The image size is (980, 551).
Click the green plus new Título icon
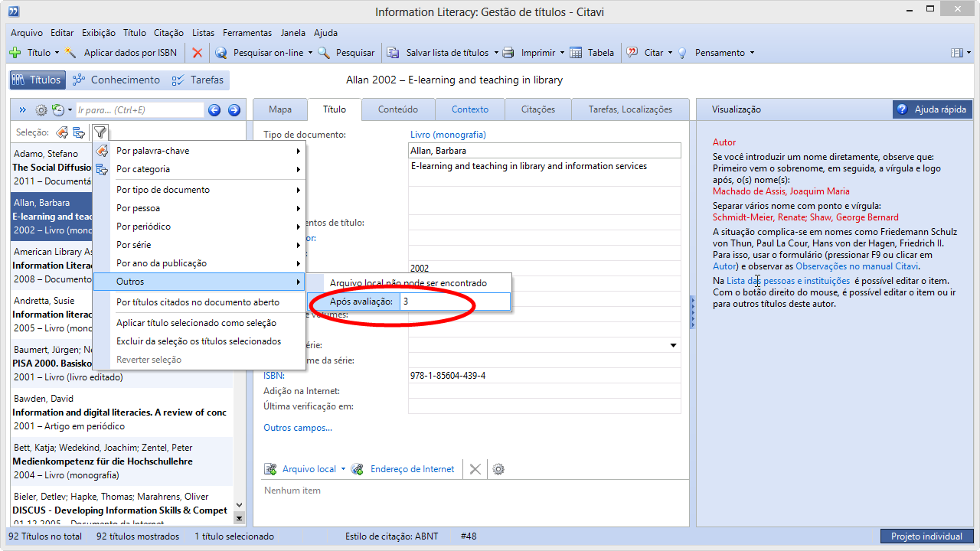[15, 53]
